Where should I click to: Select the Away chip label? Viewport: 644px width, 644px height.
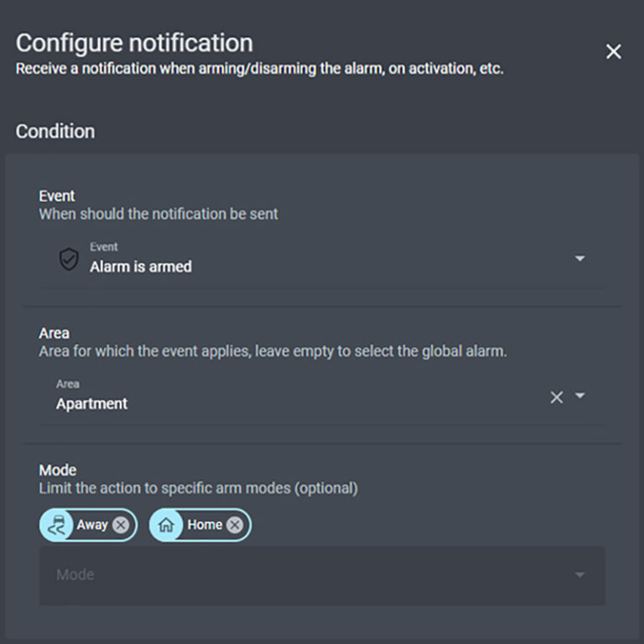point(92,525)
